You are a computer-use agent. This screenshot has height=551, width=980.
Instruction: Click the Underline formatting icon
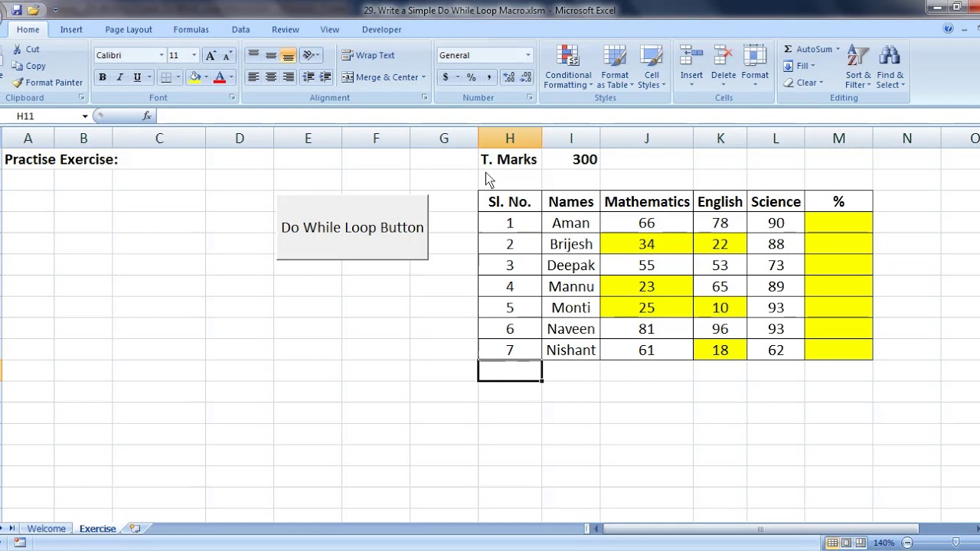tap(137, 77)
